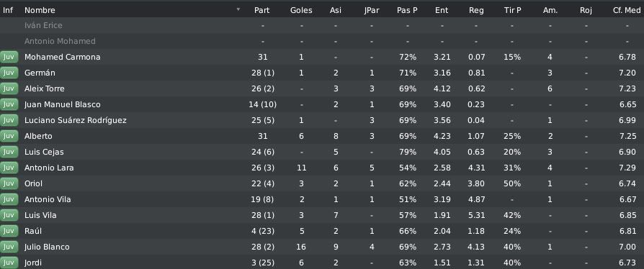Viewport: 644px width, 269px height.
Task: Click the Part column header
Action: [x=262, y=10]
